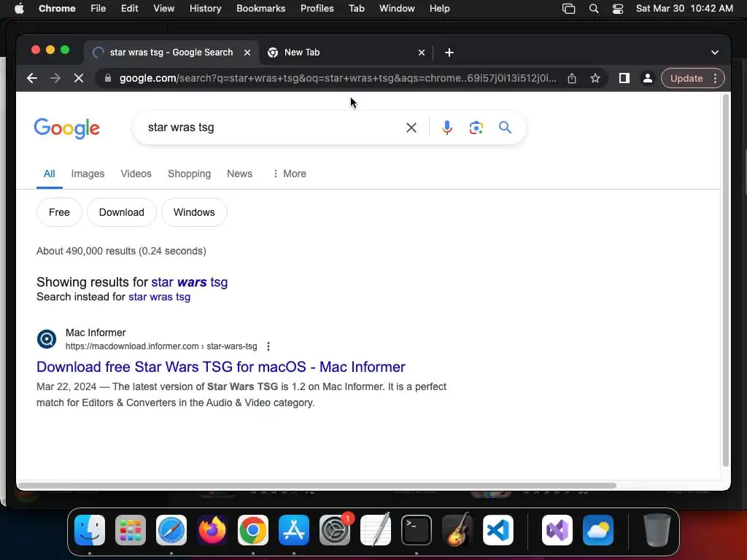The width and height of the screenshot is (747, 560).
Task: Open the three-dot menu beside Mac Informer URL
Action: (x=268, y=346)
